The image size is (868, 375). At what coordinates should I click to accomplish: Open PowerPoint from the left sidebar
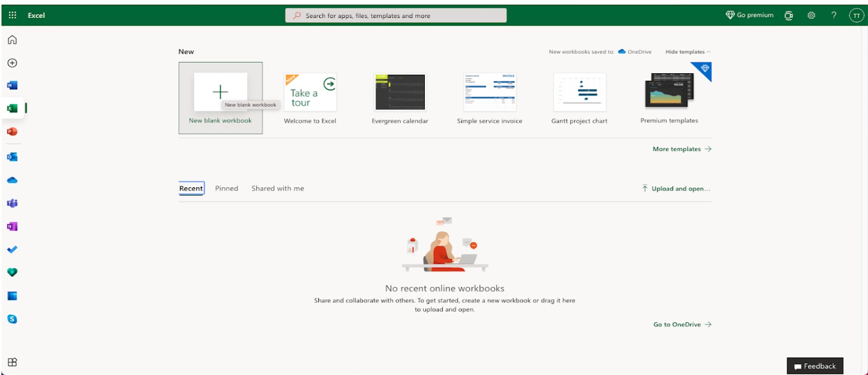point(12,132)
